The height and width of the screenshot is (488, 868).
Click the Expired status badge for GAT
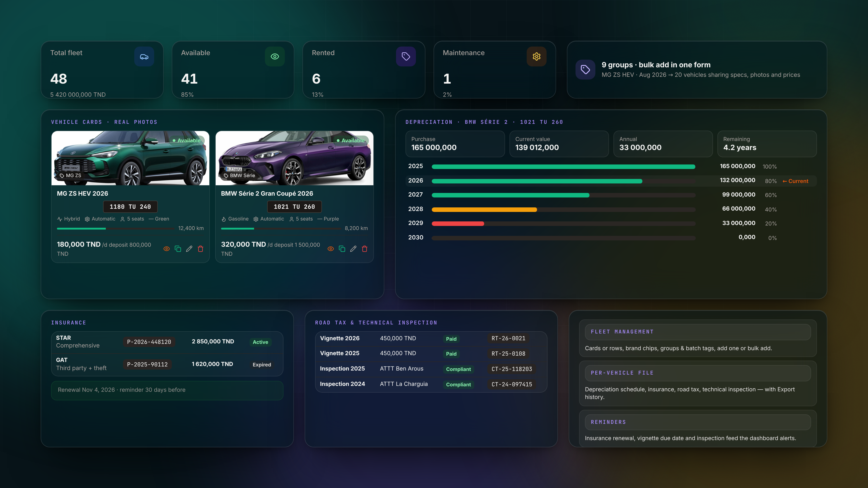tap(262, 365)
